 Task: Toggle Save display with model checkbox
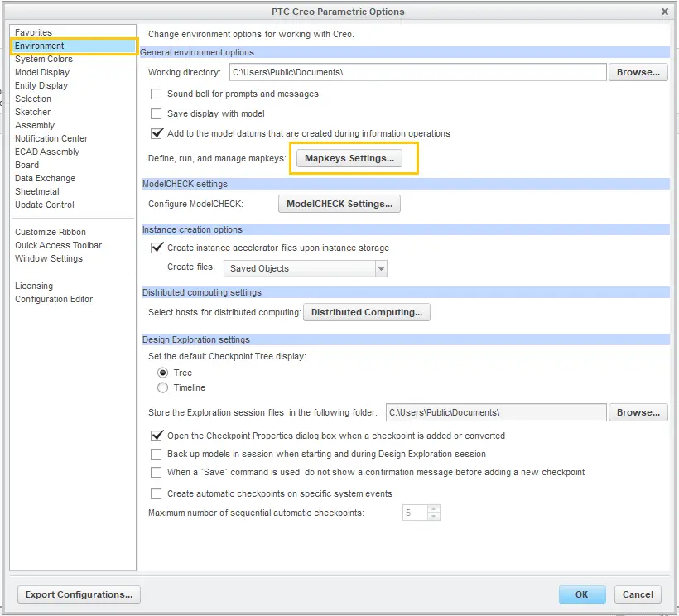tap(157, 113)
